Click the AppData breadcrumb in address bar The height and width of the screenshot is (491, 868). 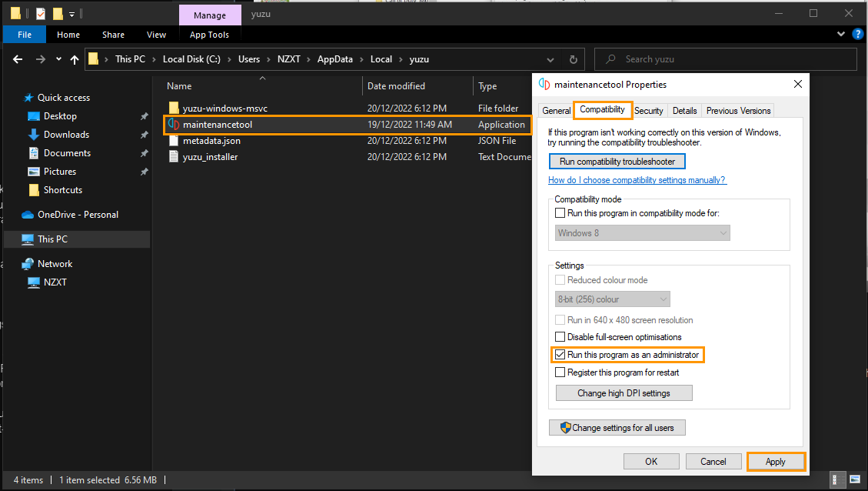click(335, 59)
